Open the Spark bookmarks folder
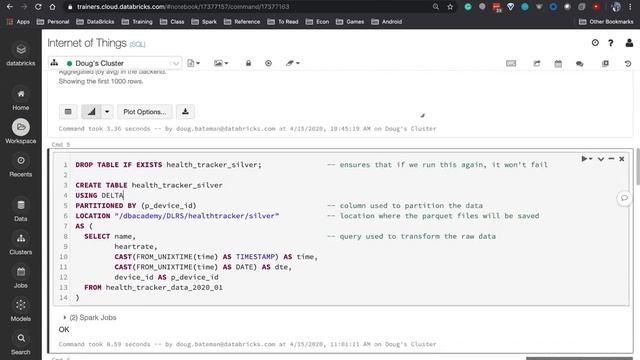Viewport: 640px width, 360px height. click(204, 22)
